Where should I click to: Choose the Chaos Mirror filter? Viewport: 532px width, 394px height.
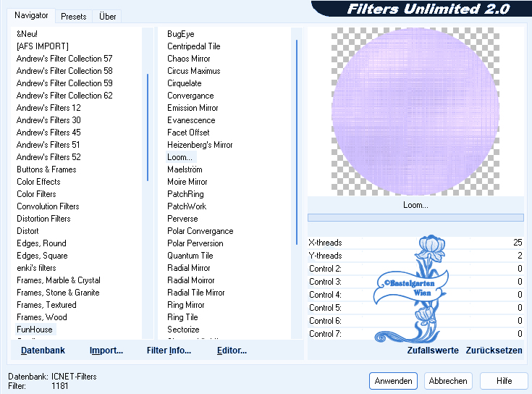(189, 59)
